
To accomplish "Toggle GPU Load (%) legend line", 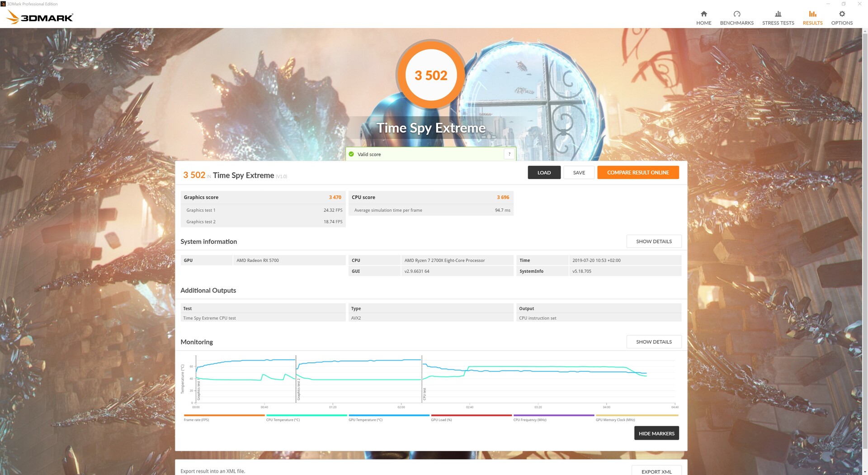I will click(x=471, y=415).
